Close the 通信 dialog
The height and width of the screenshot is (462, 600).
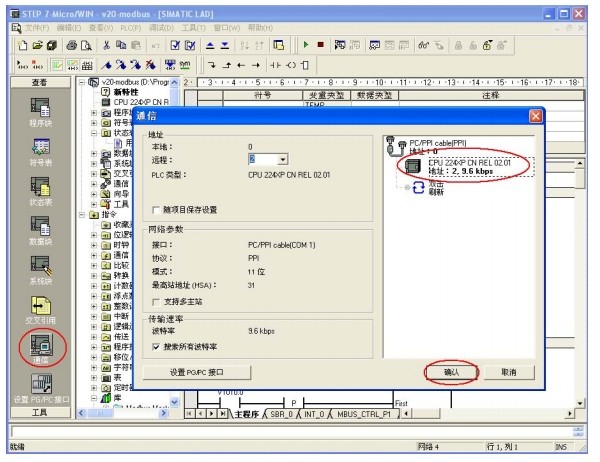pyautogui.click(x=535, y=116)
